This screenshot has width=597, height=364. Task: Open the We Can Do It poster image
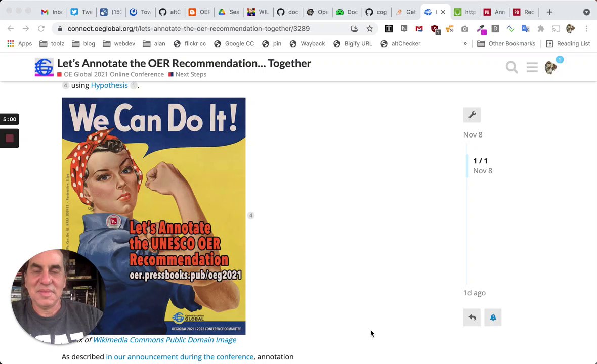pyautogui.click(x=154, y=216)
